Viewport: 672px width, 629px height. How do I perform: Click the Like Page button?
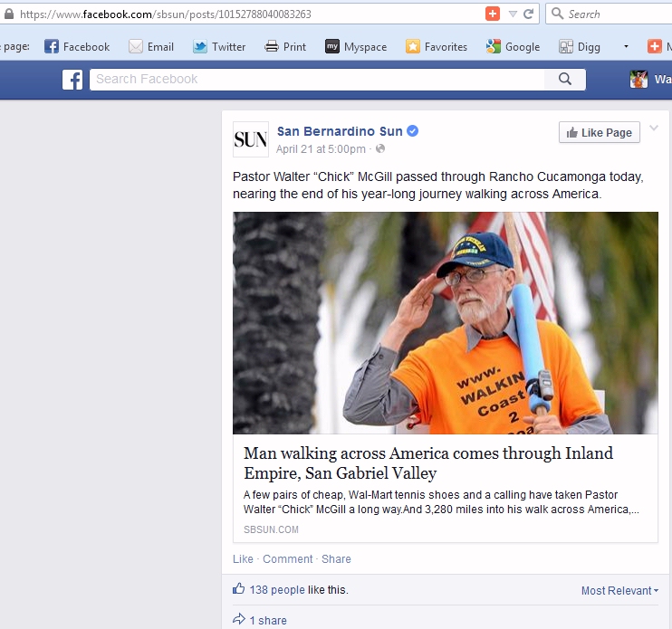pyautogui.click(x=600, y=132)
